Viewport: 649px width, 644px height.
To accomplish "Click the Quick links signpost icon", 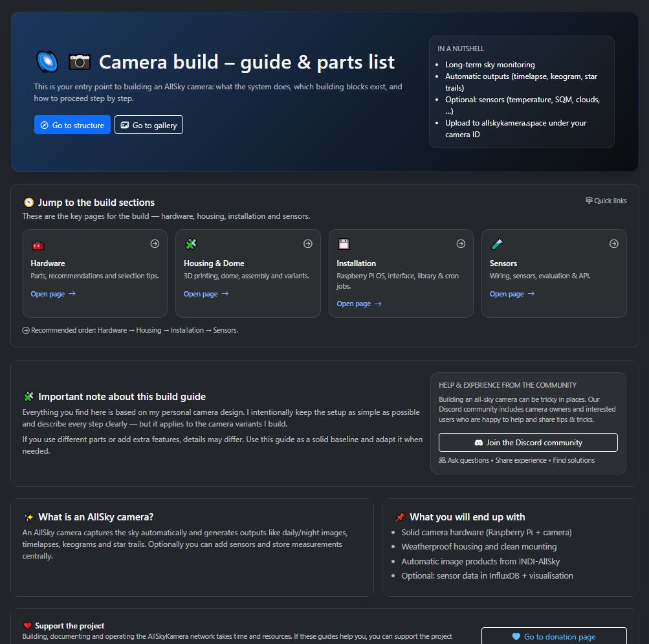I will [589, 201].
